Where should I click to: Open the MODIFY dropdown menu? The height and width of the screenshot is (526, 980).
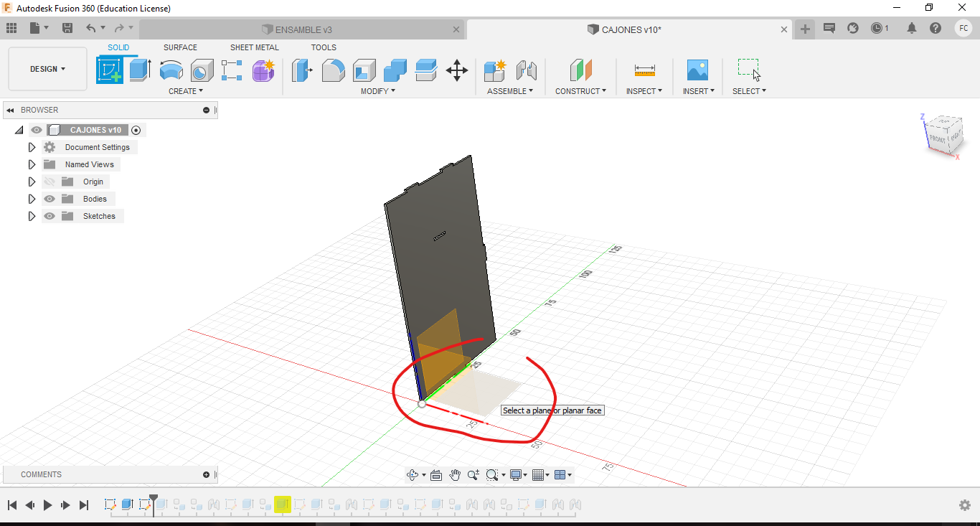377,91
